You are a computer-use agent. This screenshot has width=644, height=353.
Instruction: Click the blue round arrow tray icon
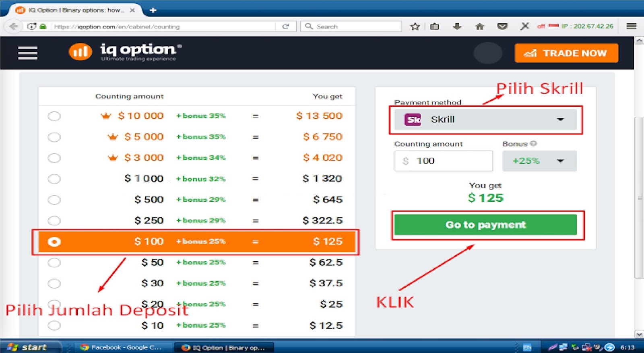pos(610,347)
